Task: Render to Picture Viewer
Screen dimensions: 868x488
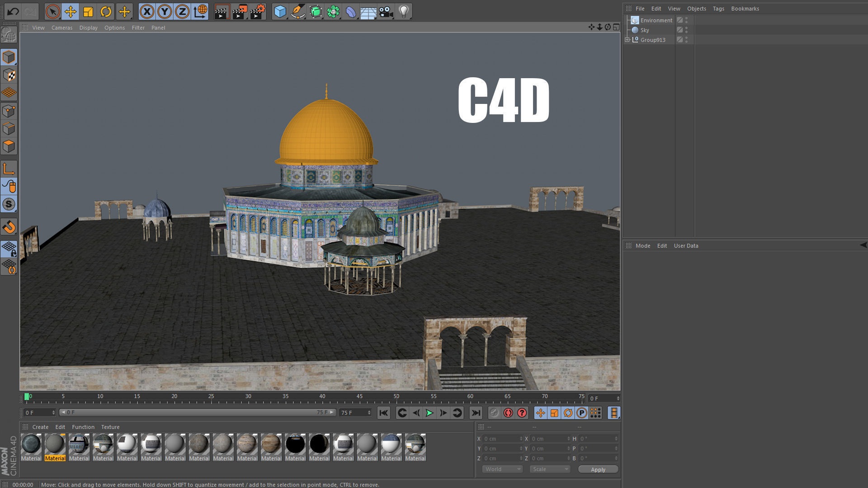Action: pos(240,11)
